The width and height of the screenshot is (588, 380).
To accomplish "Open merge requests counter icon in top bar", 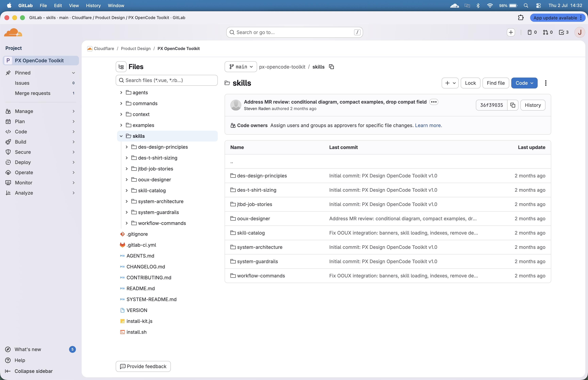I will coord(548,32).
